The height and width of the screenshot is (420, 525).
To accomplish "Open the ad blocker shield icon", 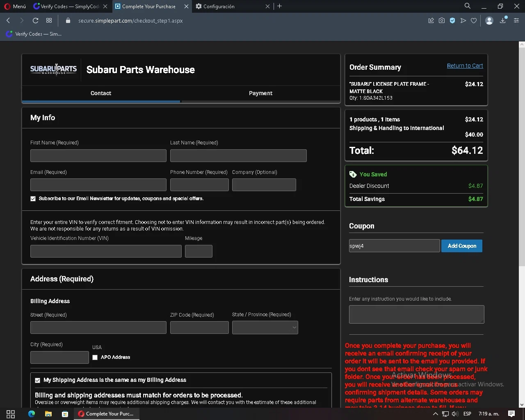I will pyautogui.click(x=452, y=21).
